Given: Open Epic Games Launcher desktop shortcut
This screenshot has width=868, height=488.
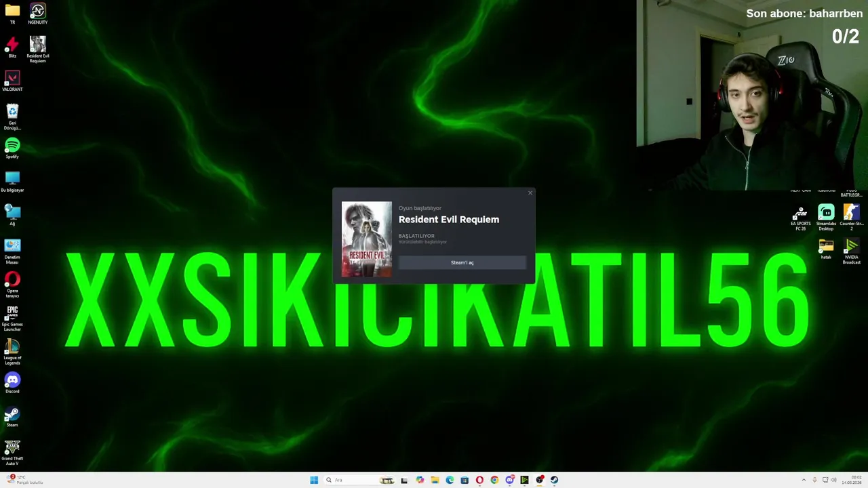Looking at the screenshot, I should (12, 319).
